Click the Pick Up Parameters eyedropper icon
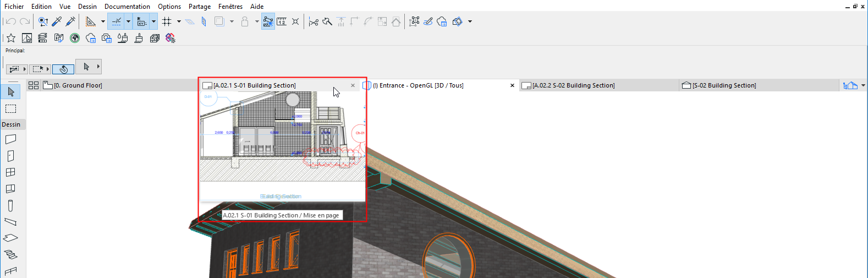 coord(57,21)
